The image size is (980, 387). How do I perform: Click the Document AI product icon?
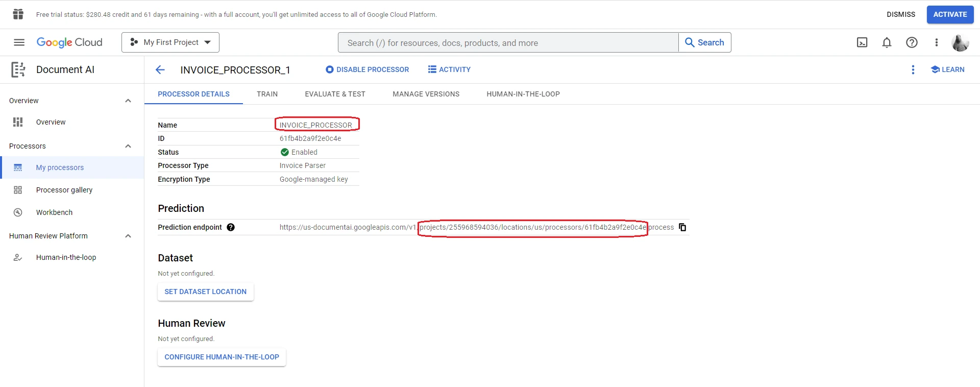coord(18,69)
